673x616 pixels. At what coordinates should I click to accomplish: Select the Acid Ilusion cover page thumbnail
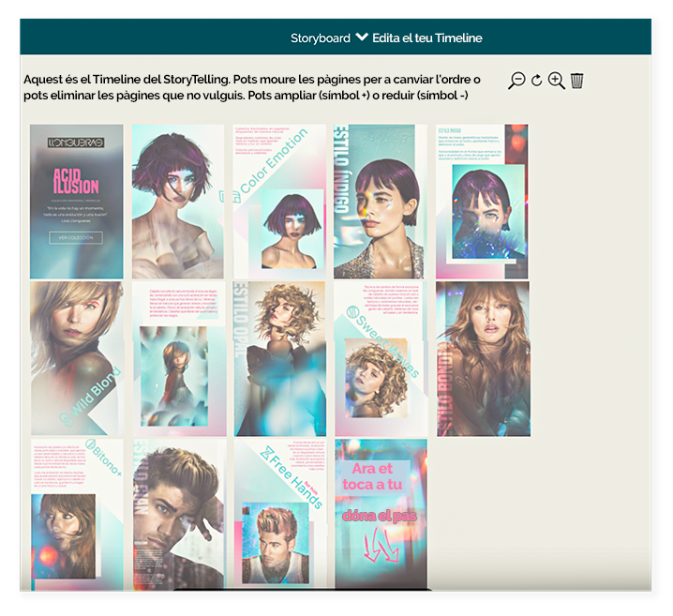(77, 202)
